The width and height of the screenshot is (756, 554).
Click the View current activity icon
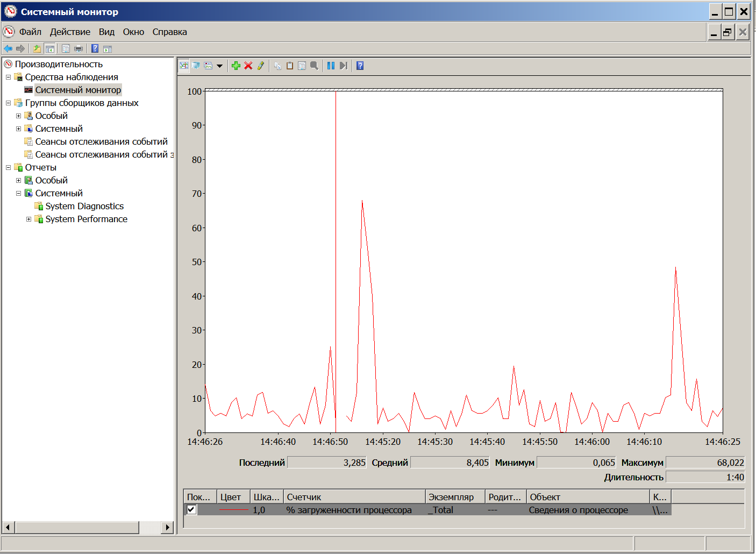(184, 66)
